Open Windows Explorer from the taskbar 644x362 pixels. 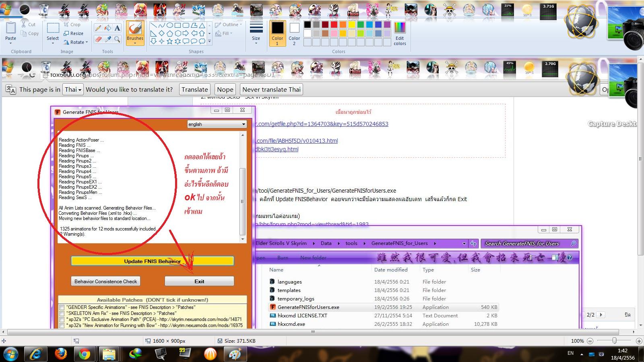(109, 354)
